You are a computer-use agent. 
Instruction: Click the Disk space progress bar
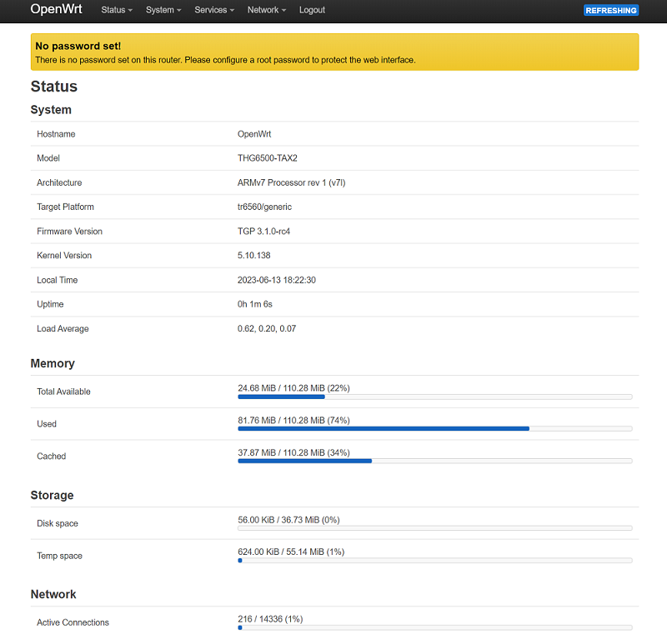[x=434, y=528]
